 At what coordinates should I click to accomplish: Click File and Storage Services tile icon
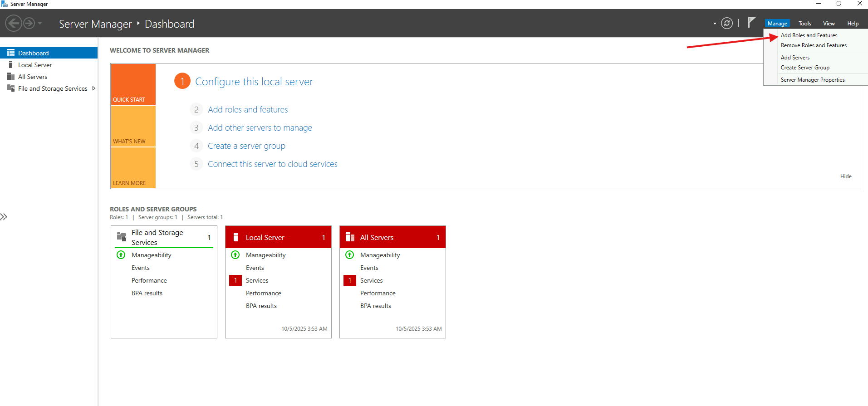[x=122, y=237]
